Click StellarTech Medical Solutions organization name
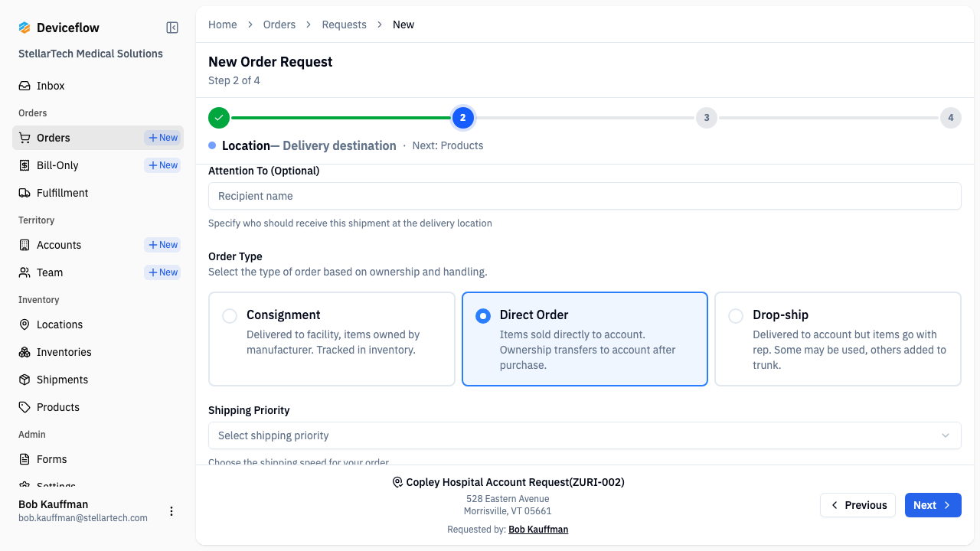Image resolution: width=980 pixels, height=551 pixels. pyautogui.click(x=90, y=54)
